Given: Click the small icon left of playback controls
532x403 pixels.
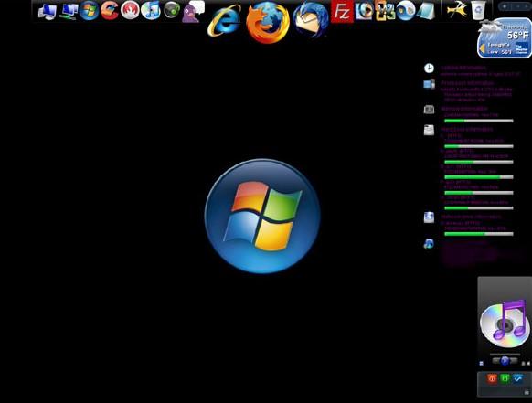Looking at the screenshot, I should tap(481, 364).
